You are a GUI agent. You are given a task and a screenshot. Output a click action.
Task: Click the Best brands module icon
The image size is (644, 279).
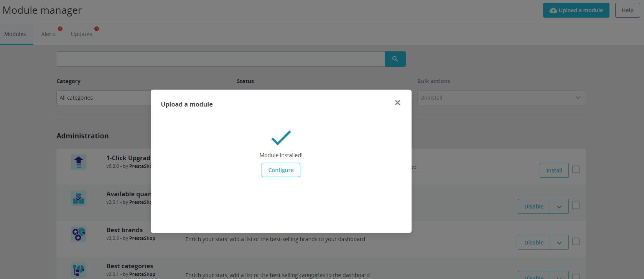click(x=79, y=234)
